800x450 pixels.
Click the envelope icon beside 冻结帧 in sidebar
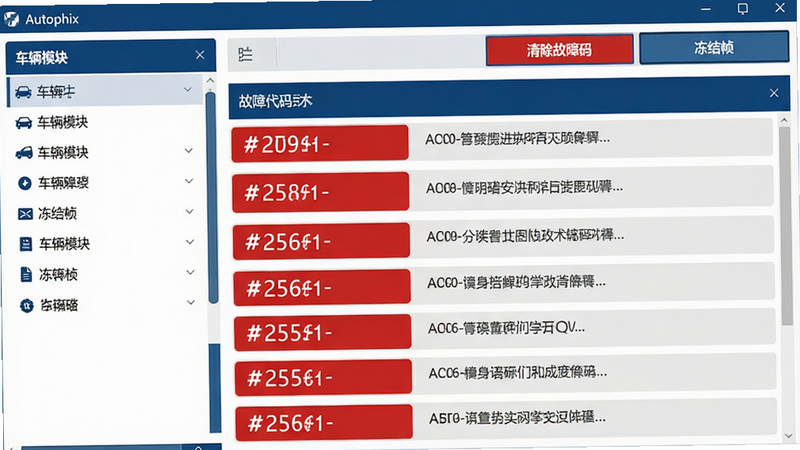click(25, 214)
